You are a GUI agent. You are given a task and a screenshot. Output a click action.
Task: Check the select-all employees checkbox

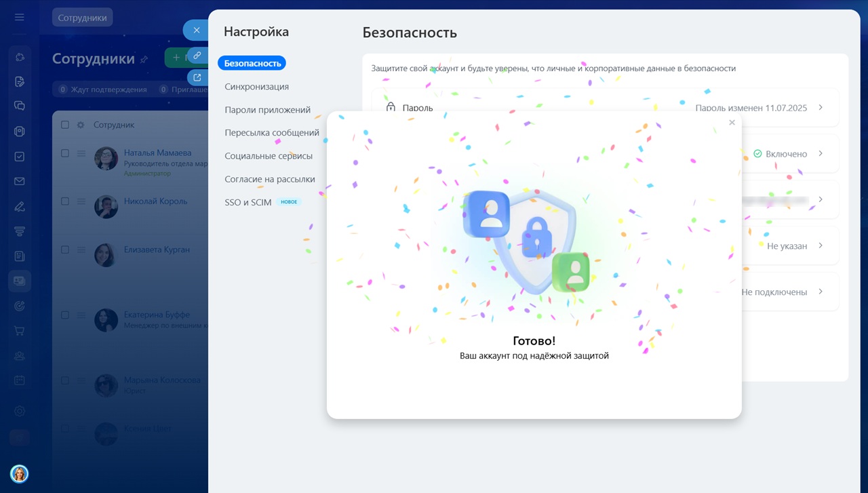(x=65, y=125)
